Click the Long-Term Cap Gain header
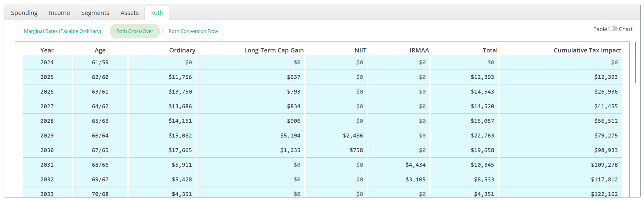The image size is (644, 200). pos(274,50)
